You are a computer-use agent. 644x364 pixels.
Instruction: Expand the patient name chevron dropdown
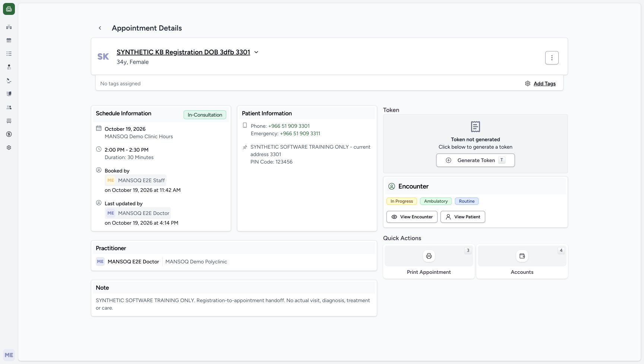tap(256, 52)
